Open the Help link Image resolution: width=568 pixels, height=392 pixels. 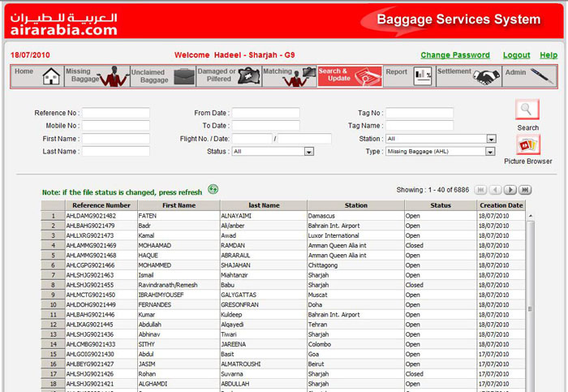click(x=549, y=55)
